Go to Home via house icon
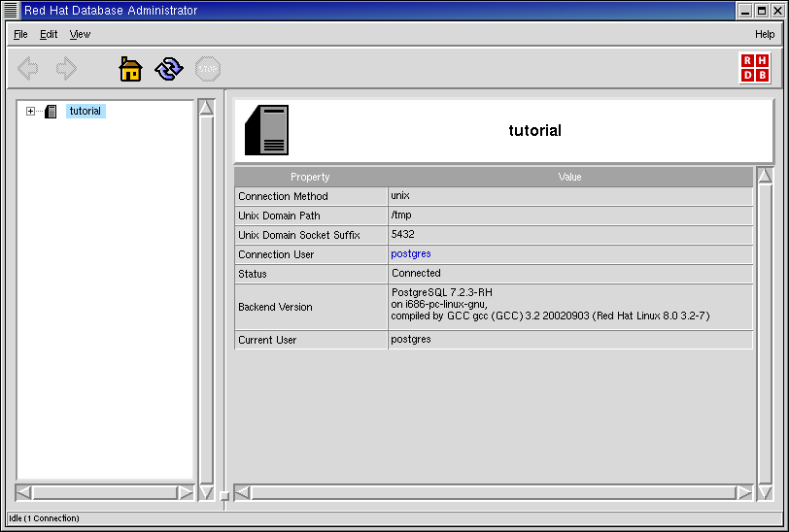 point(130,69)
